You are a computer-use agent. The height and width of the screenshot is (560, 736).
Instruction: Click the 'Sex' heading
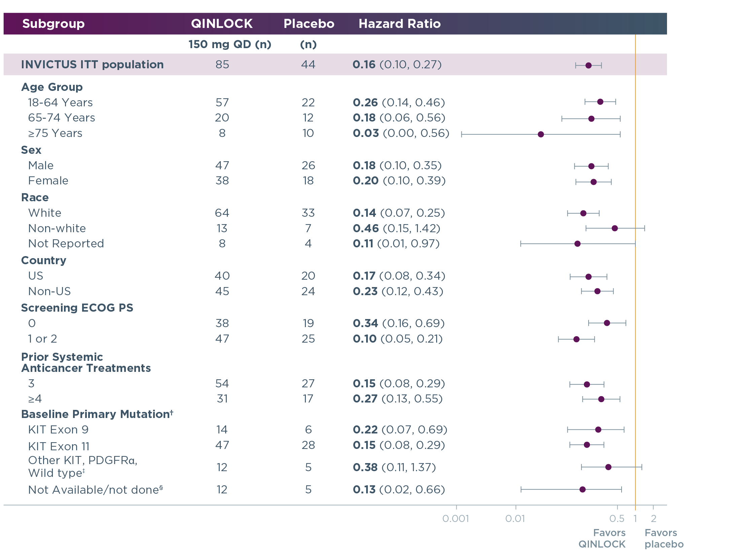coord(31,150)
